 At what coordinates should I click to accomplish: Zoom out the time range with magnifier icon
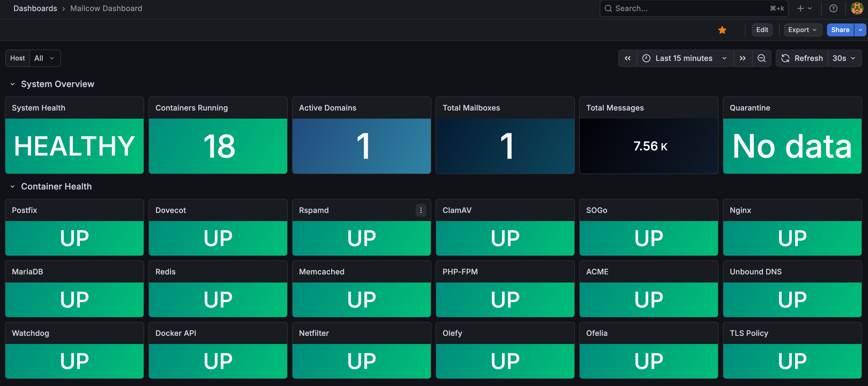tap(761, 58)
